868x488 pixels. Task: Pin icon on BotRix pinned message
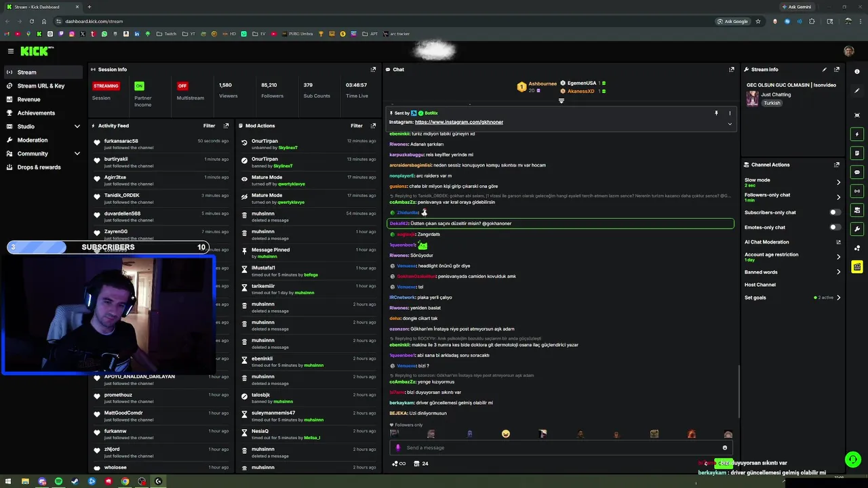(x=716, y=113)
